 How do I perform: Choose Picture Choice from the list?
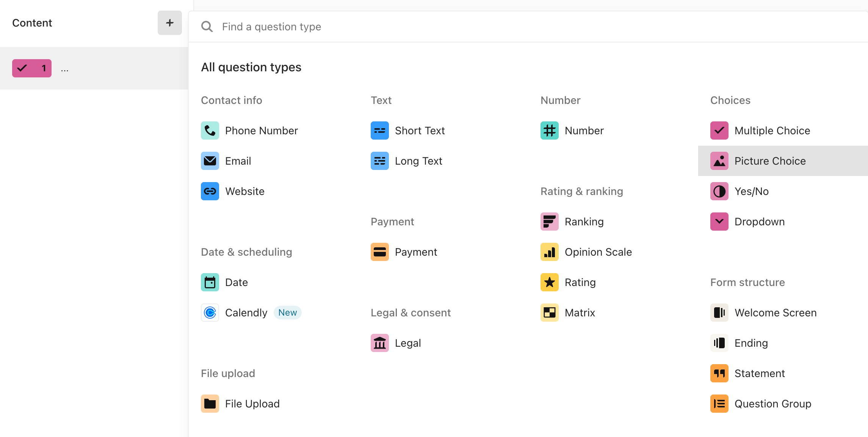[x=783, y=161]
